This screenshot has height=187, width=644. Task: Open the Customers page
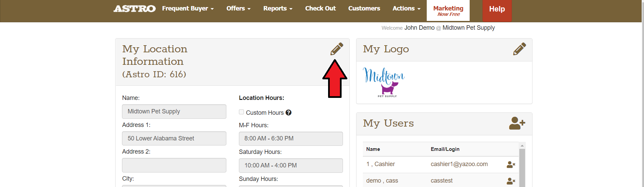click(x=364, y=9)
